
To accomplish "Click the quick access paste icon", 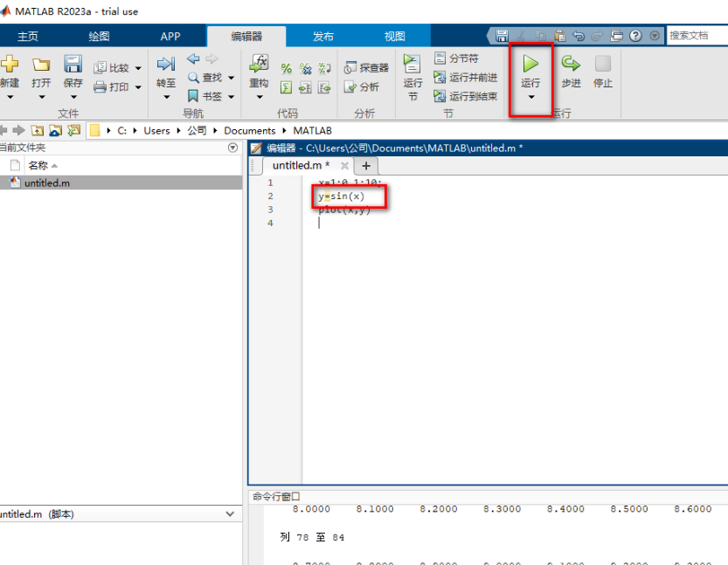I will (559, 35).
